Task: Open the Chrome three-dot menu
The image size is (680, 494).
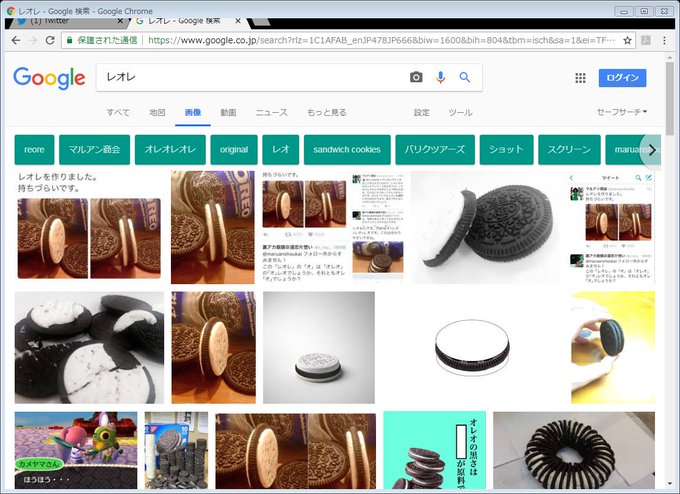Action: [664, 40]
